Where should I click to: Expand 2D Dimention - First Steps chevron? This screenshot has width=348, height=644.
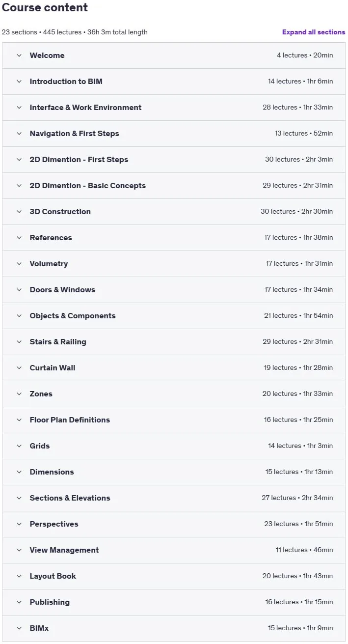coord(19,160)
